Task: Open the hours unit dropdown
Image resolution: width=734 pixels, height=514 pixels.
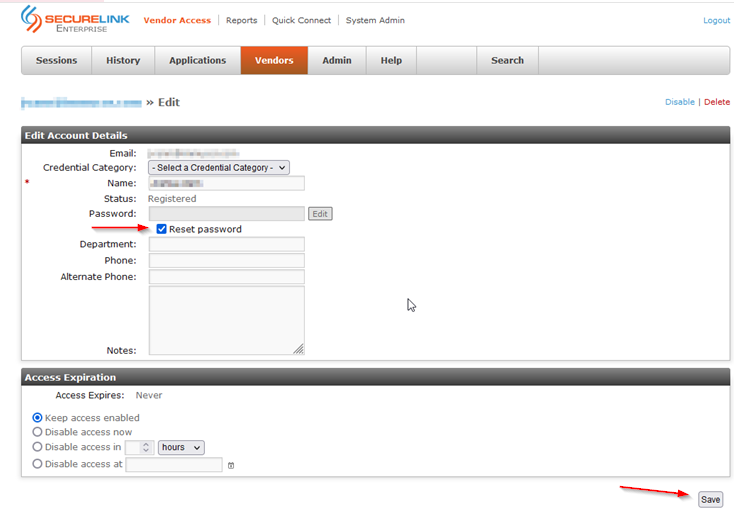Action: tap(181, 448)
